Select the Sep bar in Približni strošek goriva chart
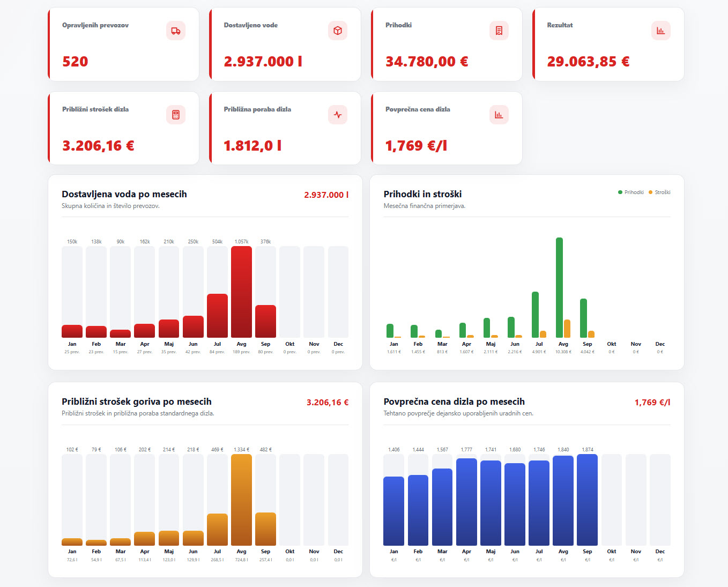Screen dimensions: 728x587 pyautogui.click(x=265, y=529)
